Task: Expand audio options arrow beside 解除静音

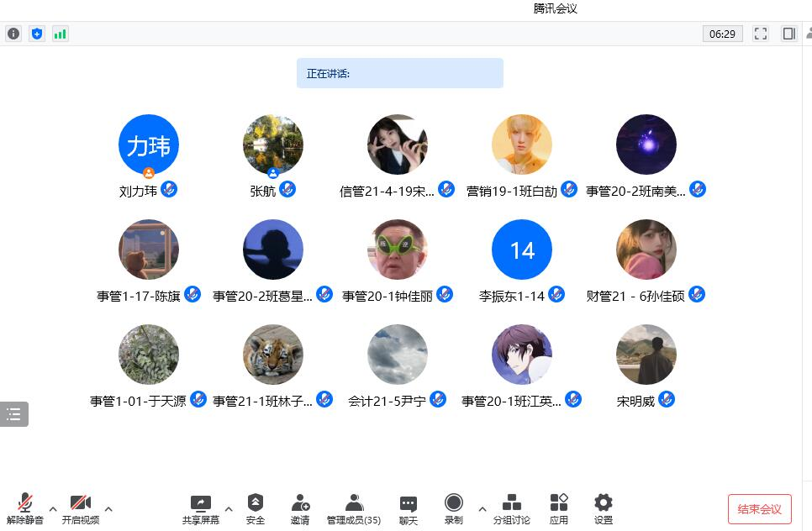Action: tap(53, 508)
